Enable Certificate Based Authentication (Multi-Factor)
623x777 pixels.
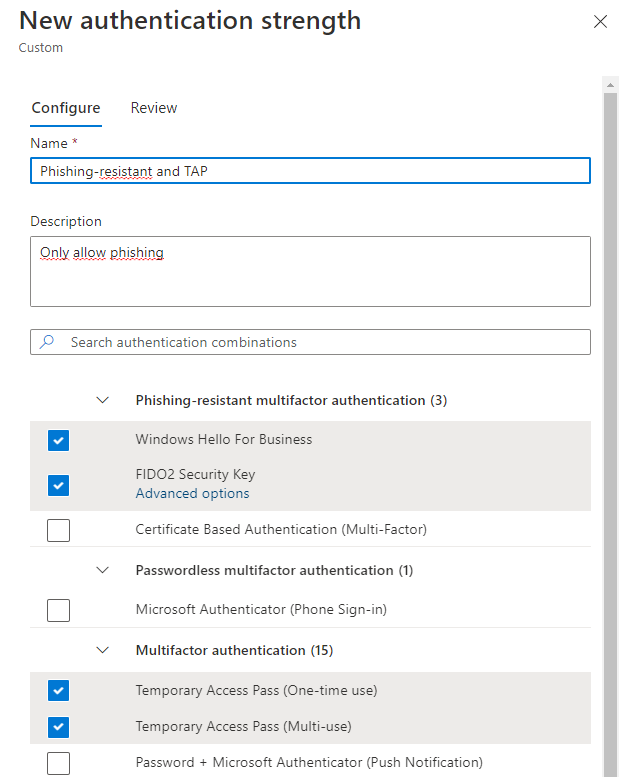[58, 530]
